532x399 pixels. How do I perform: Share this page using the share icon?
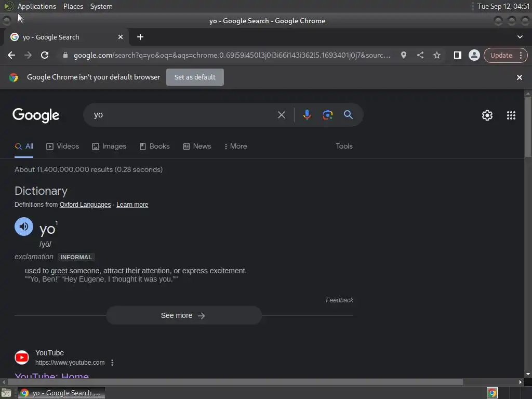pyautogui.click(x=420, y=55)
